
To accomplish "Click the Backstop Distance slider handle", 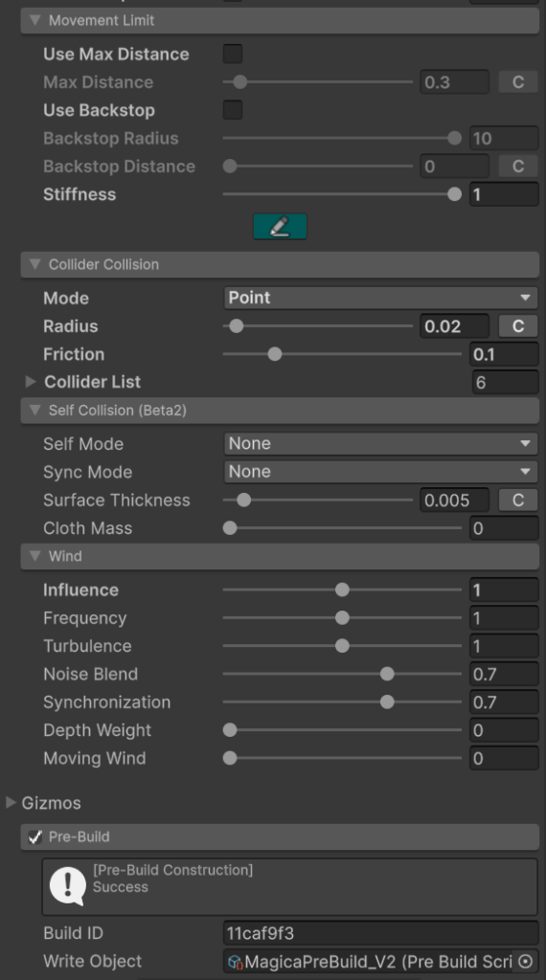I will [230, 167].
